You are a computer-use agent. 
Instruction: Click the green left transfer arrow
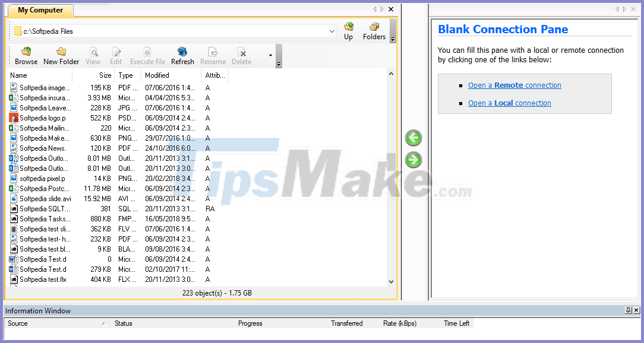[413, 137]
